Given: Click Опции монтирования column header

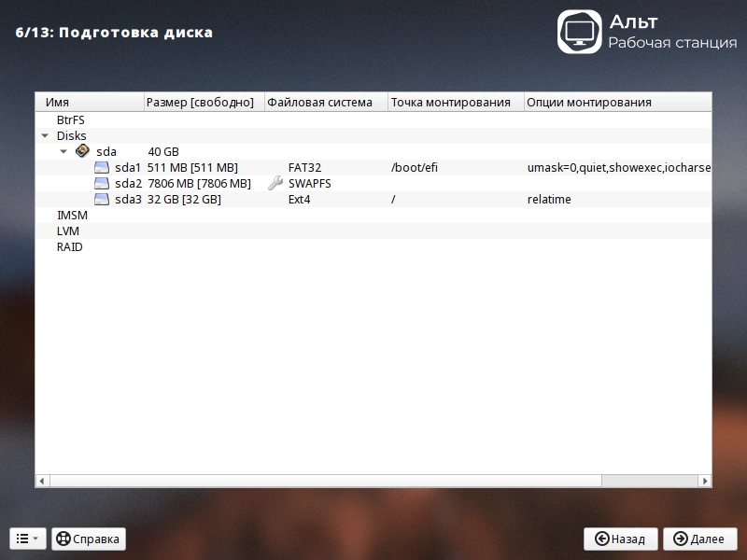Looking at the screenshot, I should tap(618, 102).
